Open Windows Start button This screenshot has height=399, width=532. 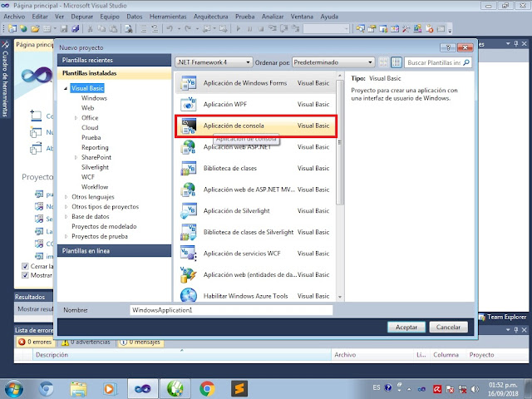point(14,389)
